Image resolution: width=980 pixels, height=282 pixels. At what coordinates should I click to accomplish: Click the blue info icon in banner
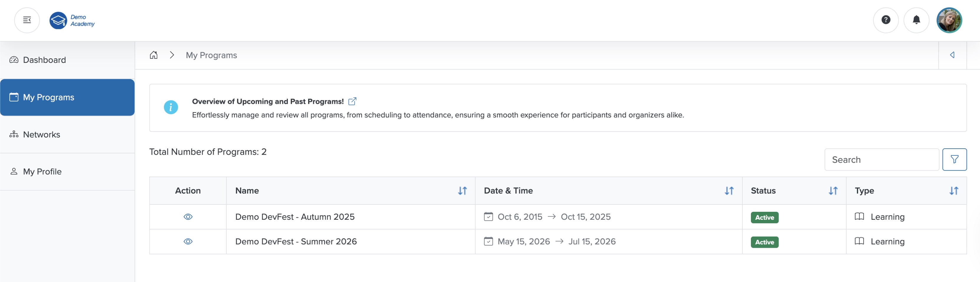[171, 108]
